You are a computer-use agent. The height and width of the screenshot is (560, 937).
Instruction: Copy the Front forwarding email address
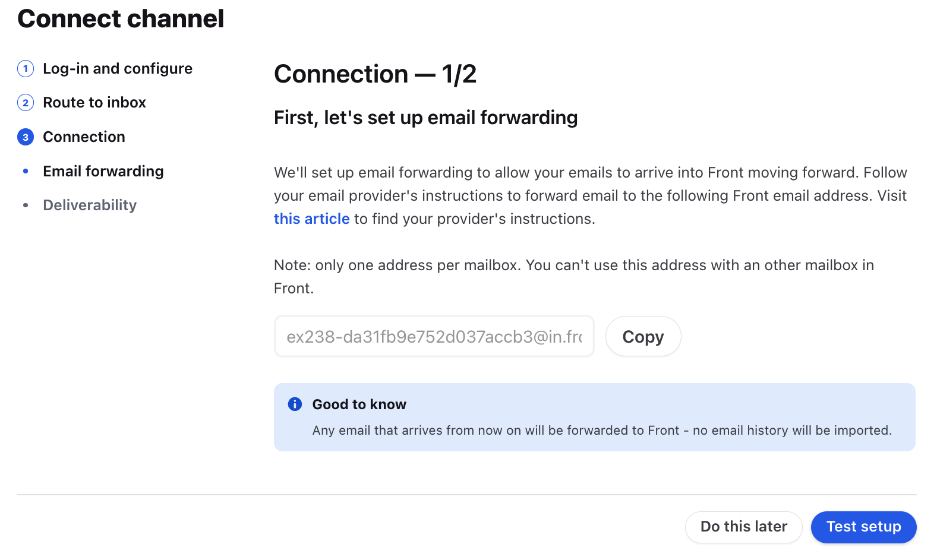tap(643, 337)
